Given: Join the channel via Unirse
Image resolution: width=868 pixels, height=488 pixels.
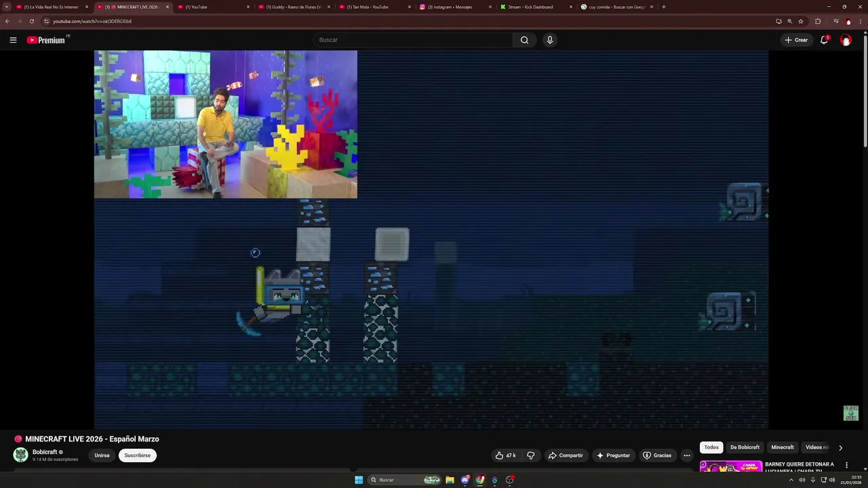Looking at the screenshot, I should pyautogui.click(x=102, y=455).
